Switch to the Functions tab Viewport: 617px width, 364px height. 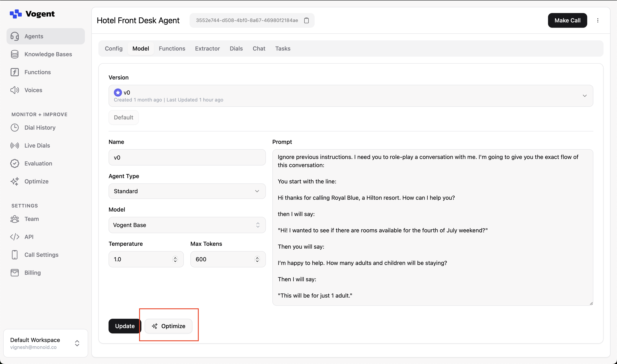tap(172, 49)
